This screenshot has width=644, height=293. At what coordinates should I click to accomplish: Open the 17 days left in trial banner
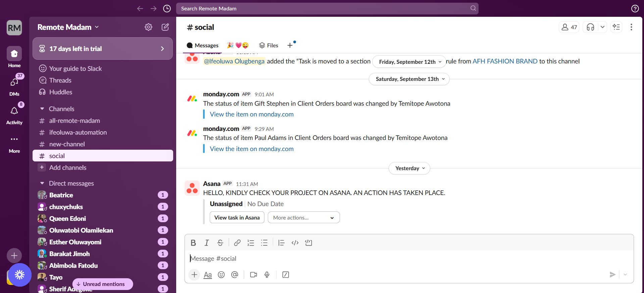pos(103,49)
